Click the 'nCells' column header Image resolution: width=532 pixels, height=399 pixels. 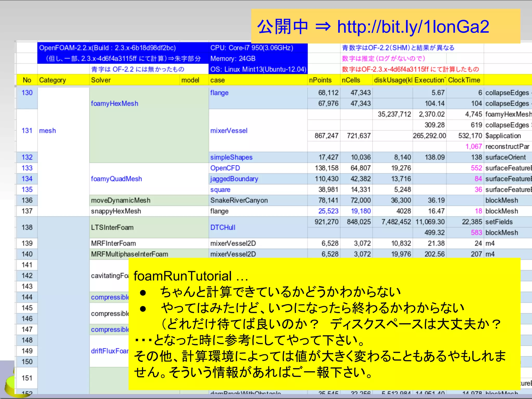click(x=356, y=80)
